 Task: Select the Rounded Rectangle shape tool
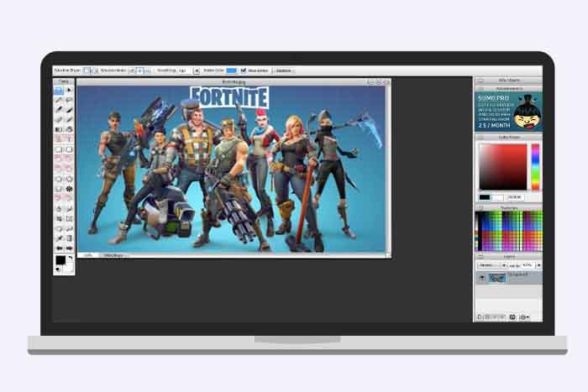click(69, 149)
